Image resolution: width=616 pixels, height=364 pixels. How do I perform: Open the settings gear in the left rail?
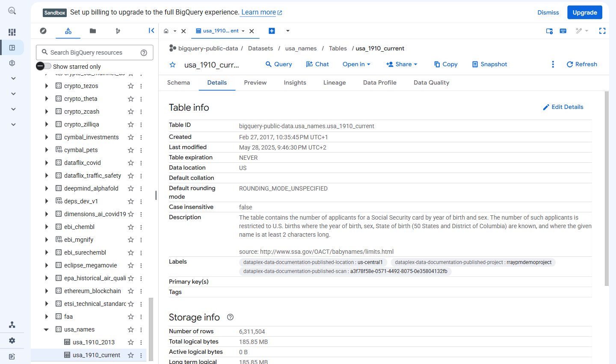point(12,341)
